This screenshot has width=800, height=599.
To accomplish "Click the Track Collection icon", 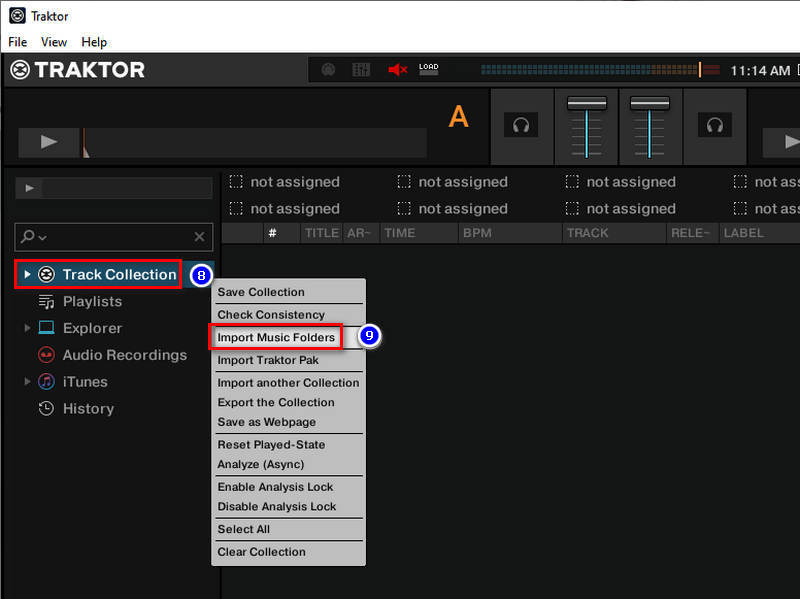I will click(46, 274).
